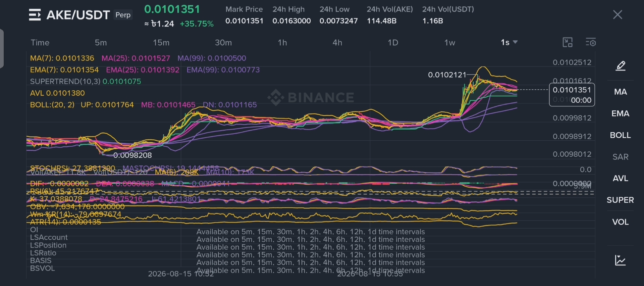Click the EMA(99) legend value

(223, 70)
